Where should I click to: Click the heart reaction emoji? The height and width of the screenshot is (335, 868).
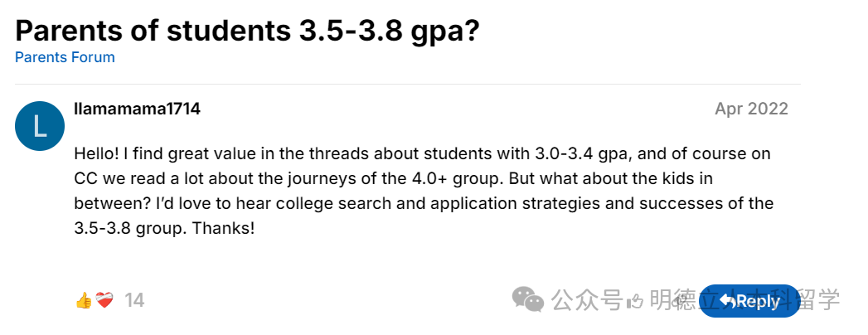[x=104, y=300]
